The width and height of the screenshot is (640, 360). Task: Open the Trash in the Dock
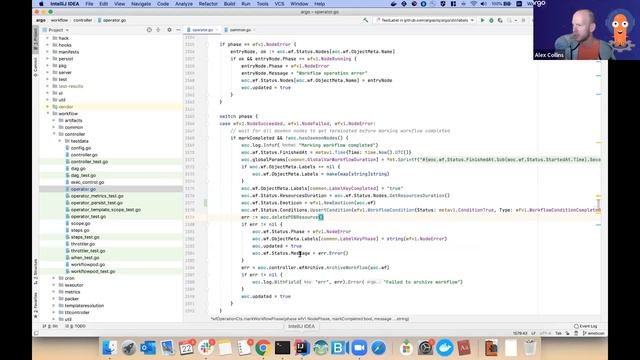tap(530, 348)
